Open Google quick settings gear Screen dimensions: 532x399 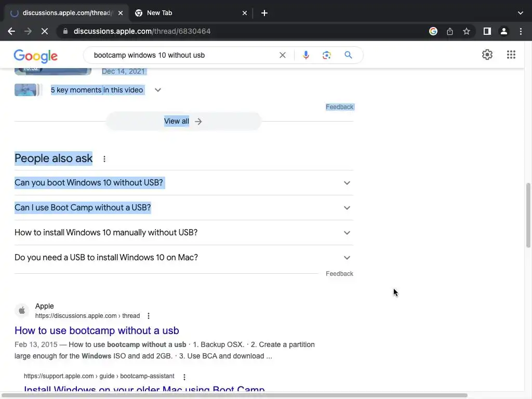pyautogui.click(x=487, y=55)
